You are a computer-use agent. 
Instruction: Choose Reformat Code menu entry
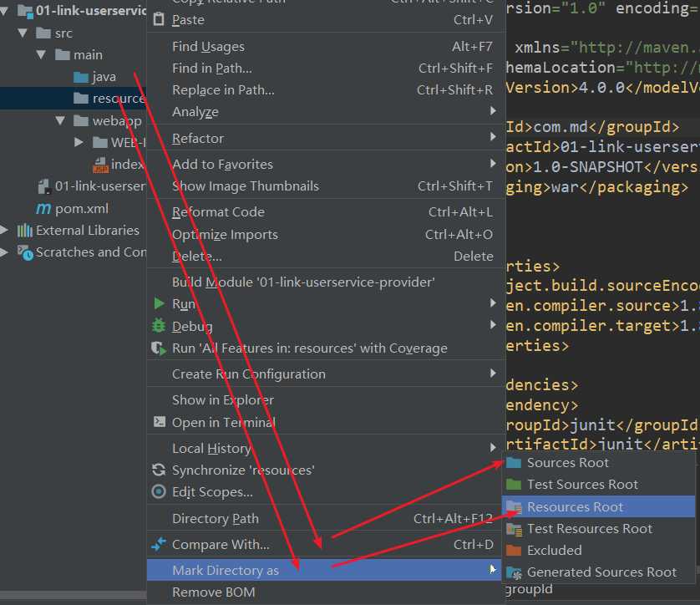click(x=326, y=212)
